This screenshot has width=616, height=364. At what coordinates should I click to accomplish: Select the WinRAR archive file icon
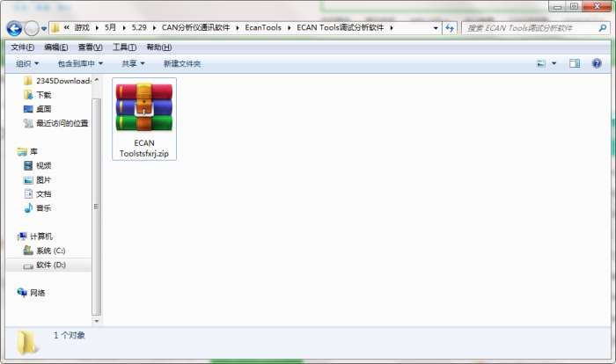click(x=144, y=107)
